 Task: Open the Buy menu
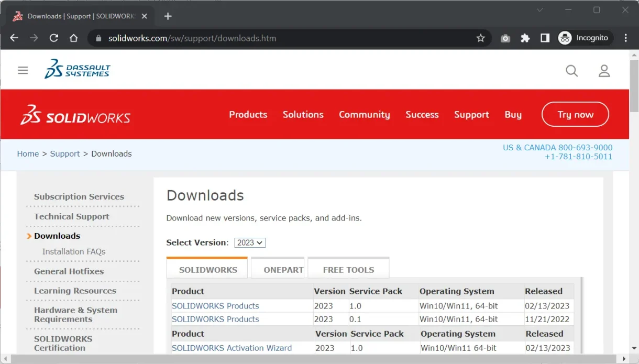[513, 115]
